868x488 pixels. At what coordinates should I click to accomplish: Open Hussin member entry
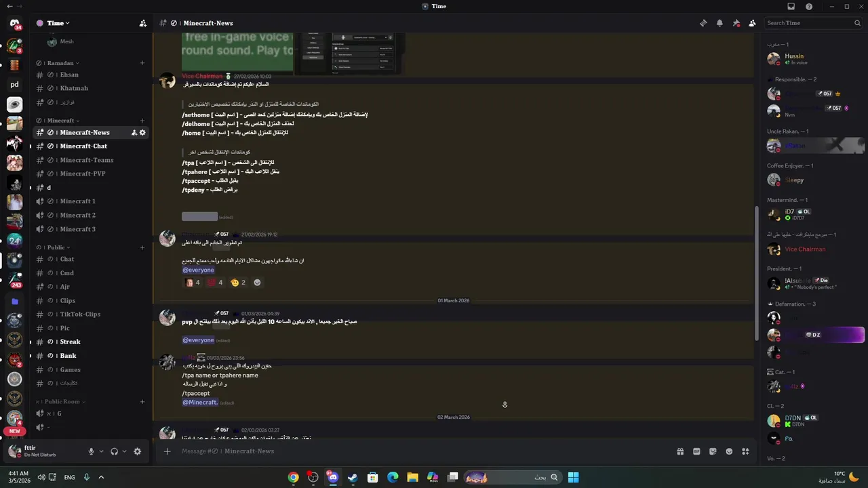click(x=814, y=59)
